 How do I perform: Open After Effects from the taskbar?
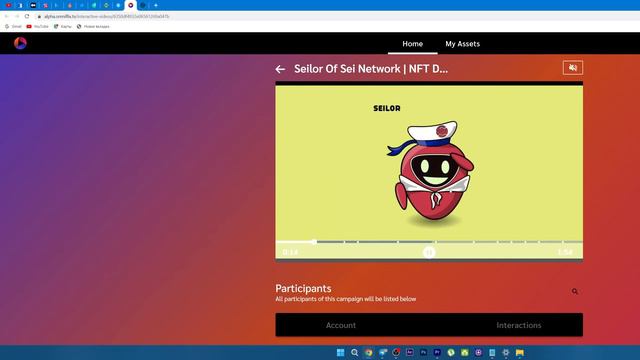(x=410, y=353)
